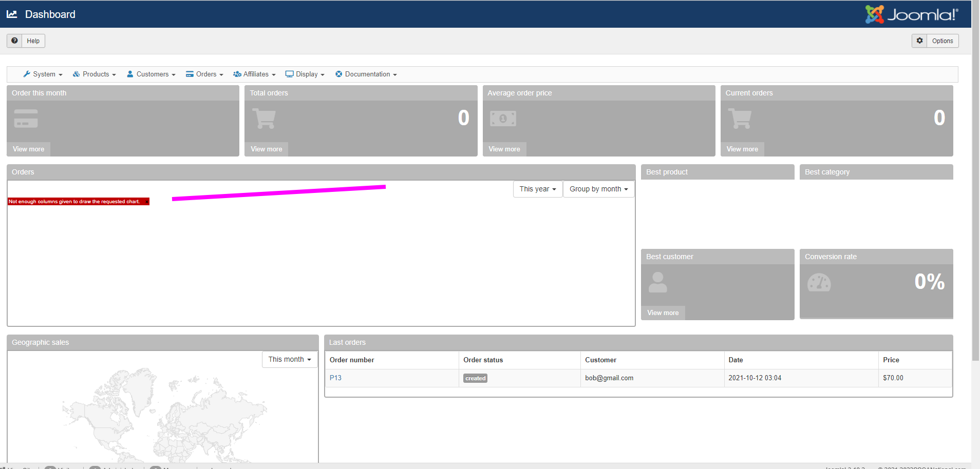
Task: Open the Display menu
Action: tap(305, 74)
